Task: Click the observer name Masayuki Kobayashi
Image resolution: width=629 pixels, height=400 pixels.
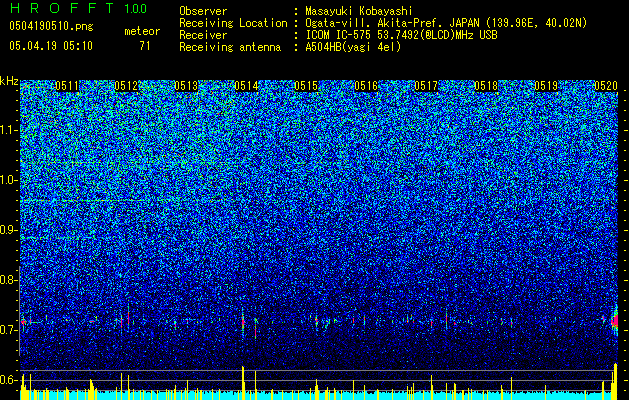Action: (359, 11)
